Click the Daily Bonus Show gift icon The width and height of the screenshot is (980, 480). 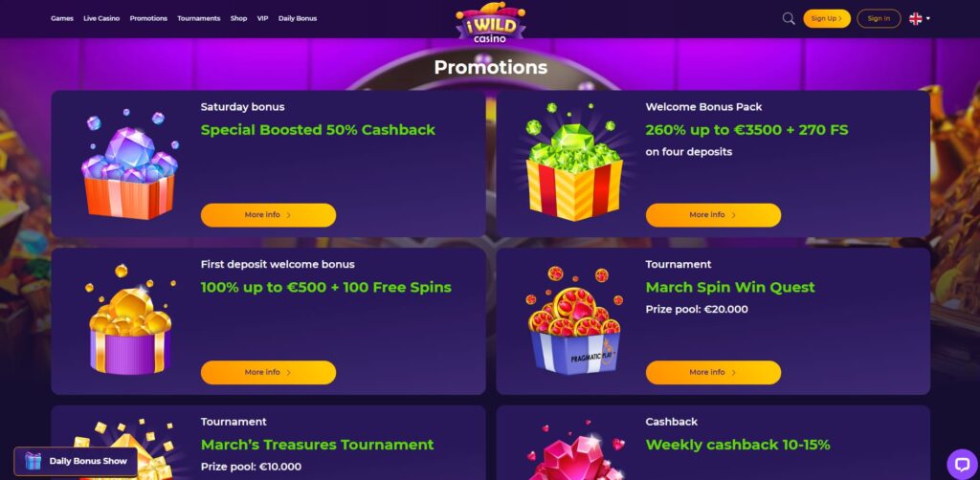(x=33, y=461)
